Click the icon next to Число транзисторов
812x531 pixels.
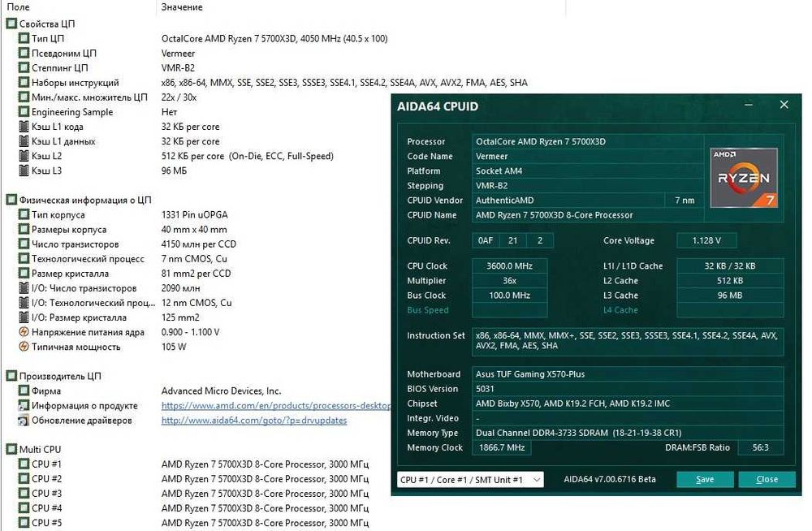pyautogui.click(x=24, y=244)
